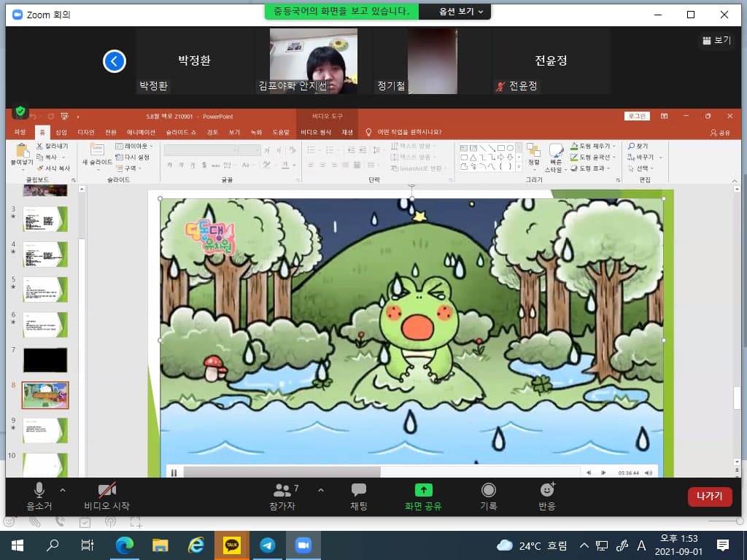Click the 붙여넣기 paste icon
747x560 pixels.
[22, 150]
